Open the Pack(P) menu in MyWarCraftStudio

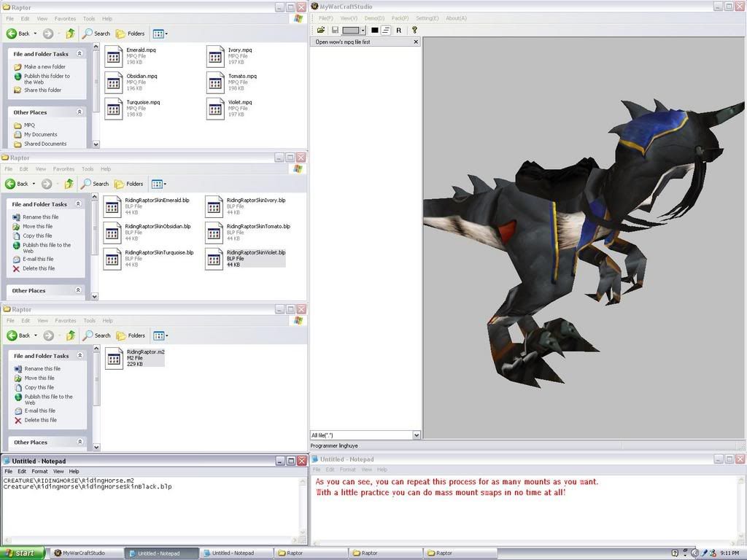coord(400,18)
